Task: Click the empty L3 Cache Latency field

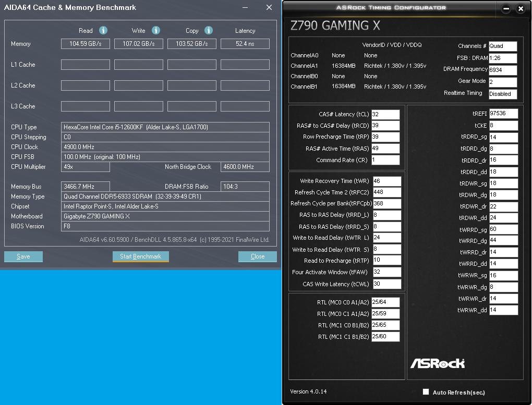Action: coord(245,106)
